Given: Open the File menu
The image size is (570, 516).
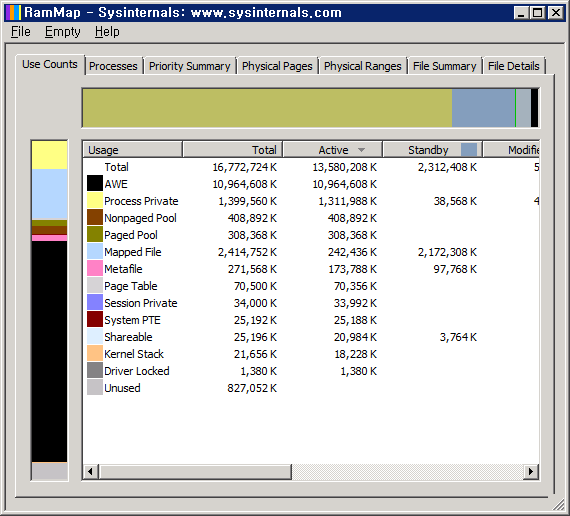Looking at the screenshot, I should coord(21,32).
